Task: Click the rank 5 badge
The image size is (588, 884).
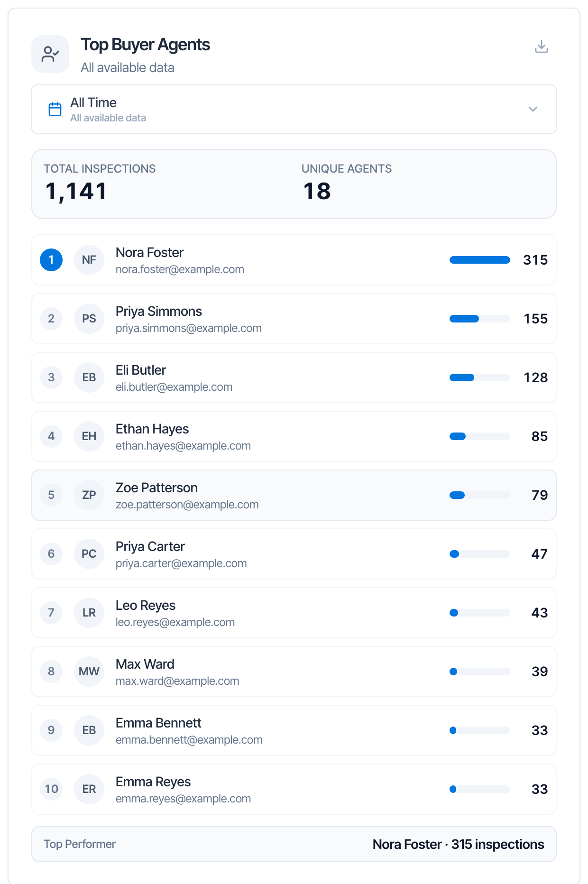Action: (x=51, y=495)
